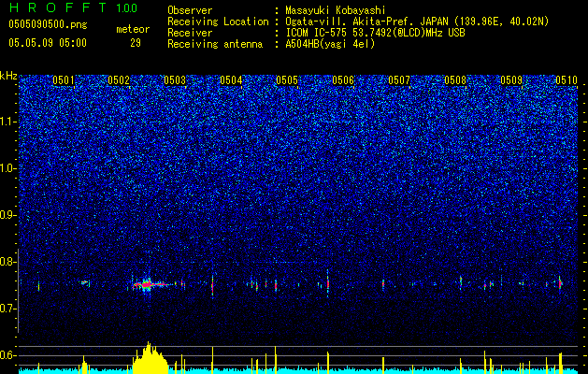Image resolution: width=588 pixels, height=374 pixels.
Task: Click the 0.9 kHz axis label
Action: pos(7,215)
